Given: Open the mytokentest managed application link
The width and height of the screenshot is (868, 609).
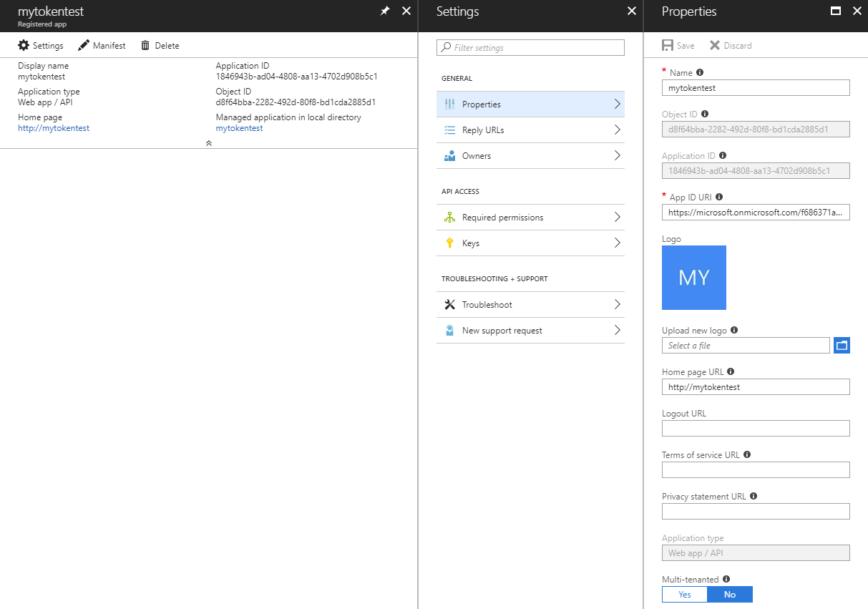Looking at the screenshot, I should point(238,127).
